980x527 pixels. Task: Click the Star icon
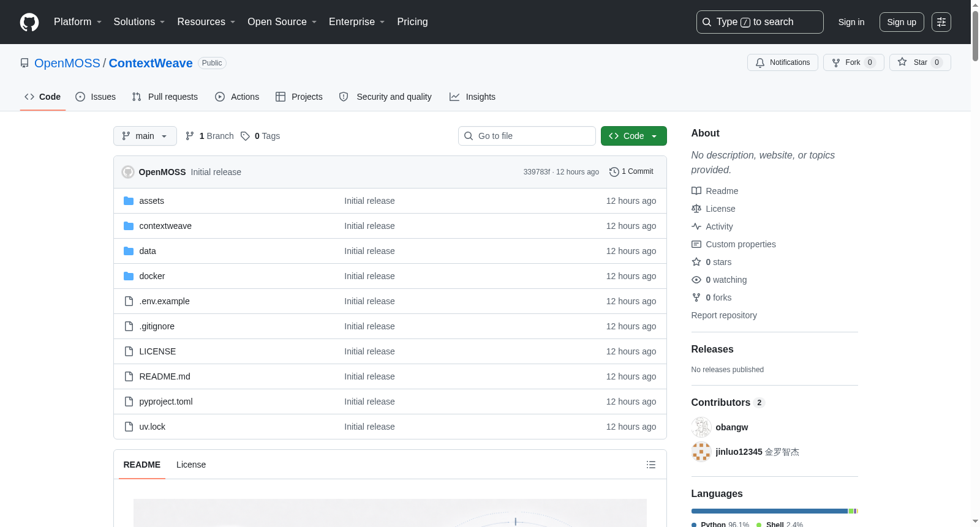point(902,62)
